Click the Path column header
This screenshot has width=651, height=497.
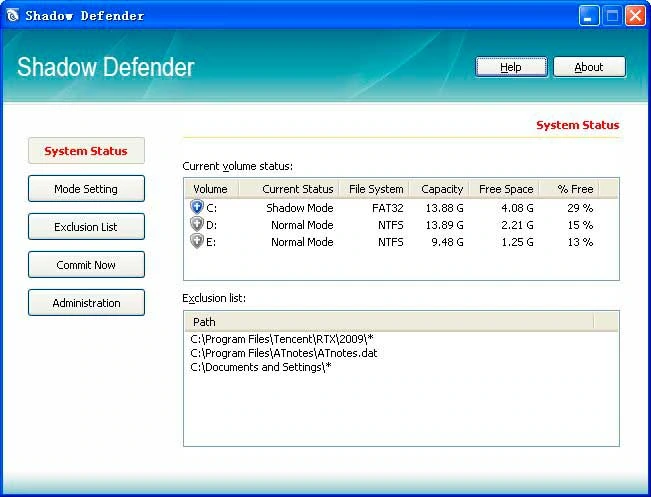389,322
